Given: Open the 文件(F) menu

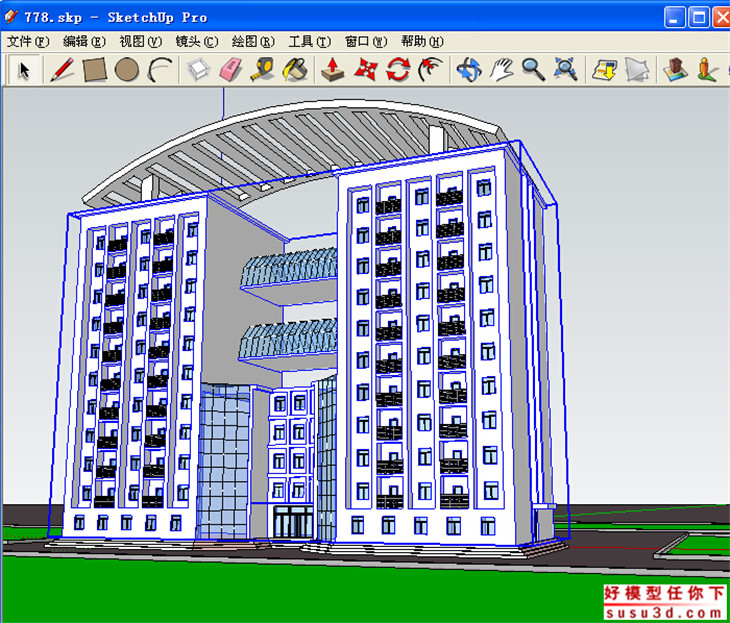Looking at the screenshot, I should tap(28, 41).
